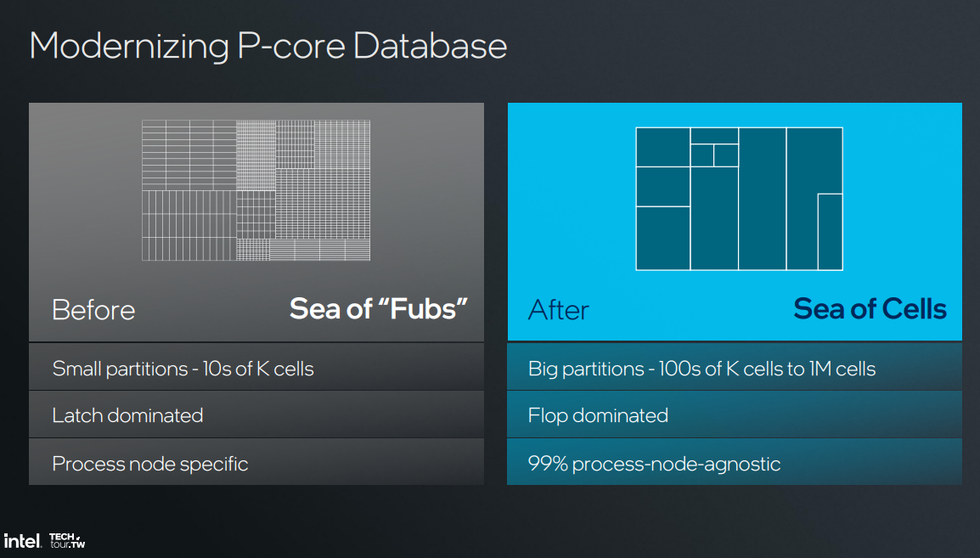Click the slide title Modernizing P-core Database

click(x=268, y=46)
